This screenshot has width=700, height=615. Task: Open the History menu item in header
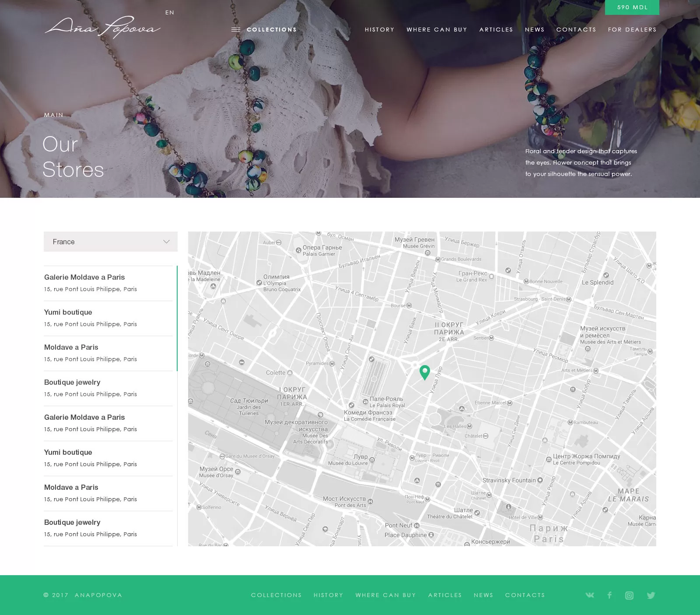tap(380, 30)
